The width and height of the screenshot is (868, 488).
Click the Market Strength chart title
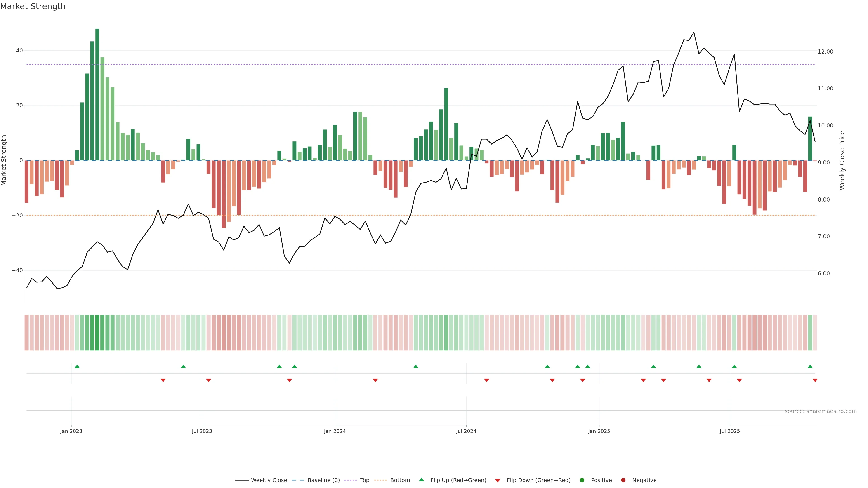[33, 6]
